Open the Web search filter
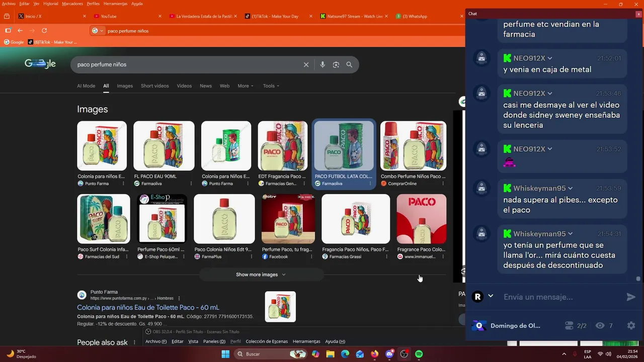 click(224, 86)
